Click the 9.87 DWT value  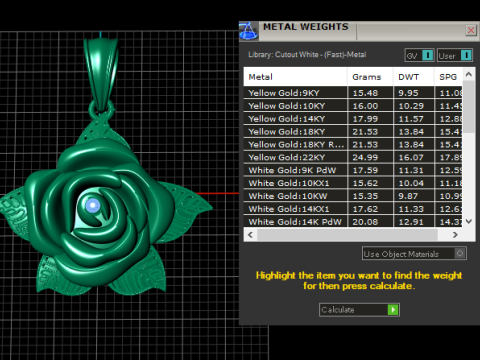[x=408, y=196]
